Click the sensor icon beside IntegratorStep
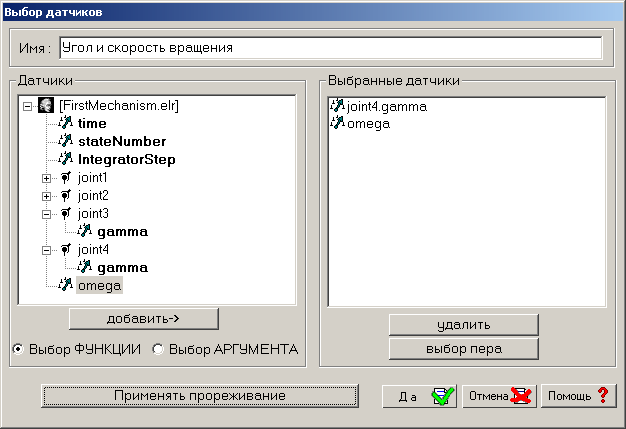The width and height of the screenshot is (626, 429). [x=65, y=159]
